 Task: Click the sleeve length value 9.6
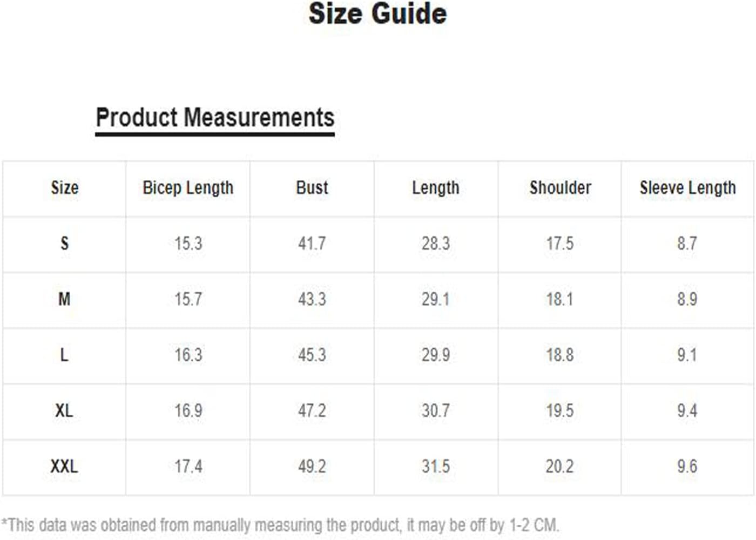tap(687, 466)
